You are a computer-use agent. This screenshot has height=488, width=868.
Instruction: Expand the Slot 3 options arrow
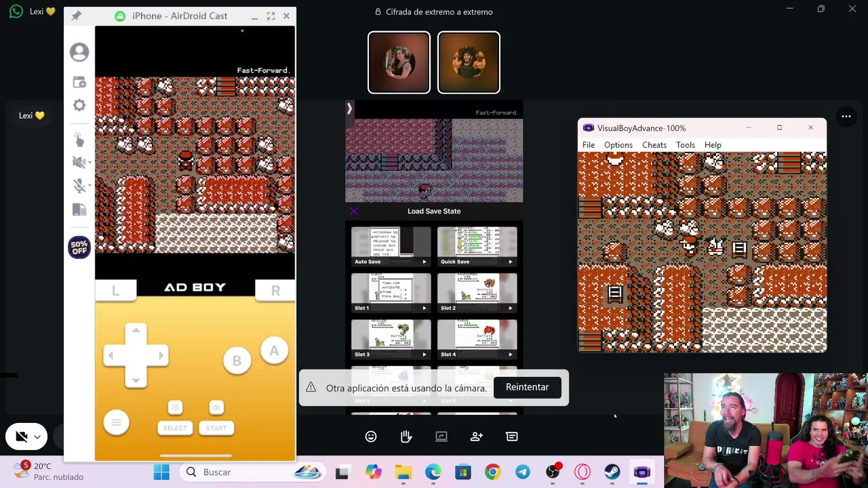(425, 354)
